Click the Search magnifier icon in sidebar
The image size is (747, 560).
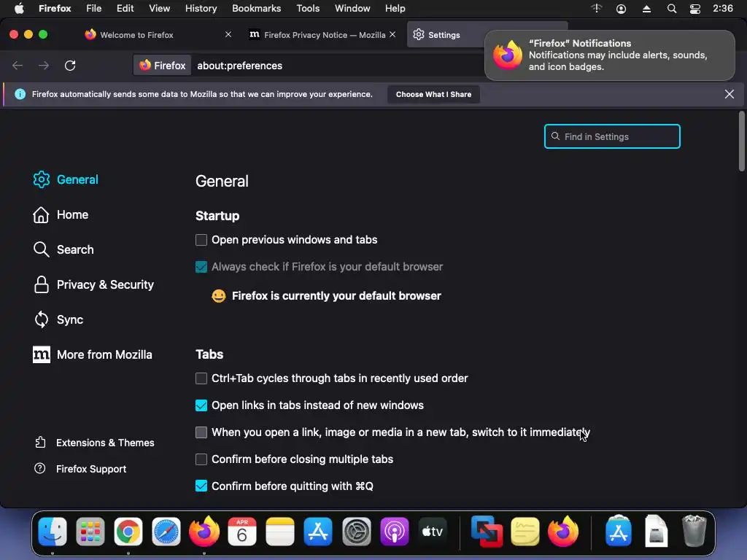point(41,249)
